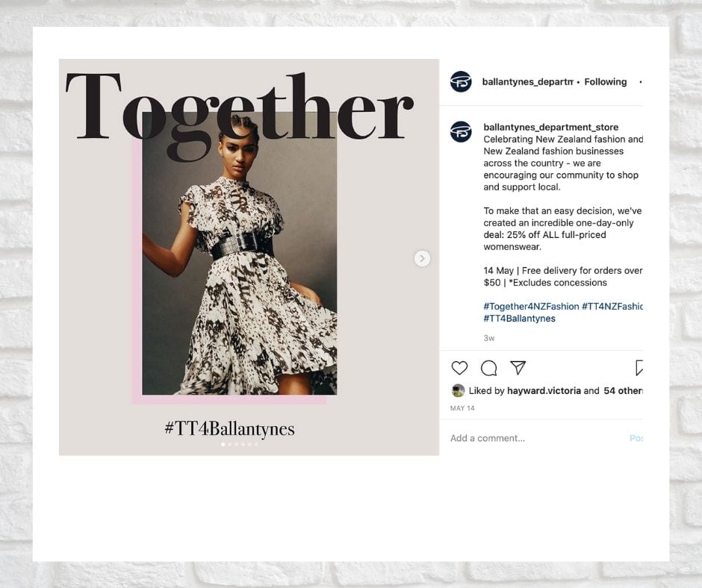Open the #Together4NZFashion hashtag
702x588 pixels.
click(531, 307)
